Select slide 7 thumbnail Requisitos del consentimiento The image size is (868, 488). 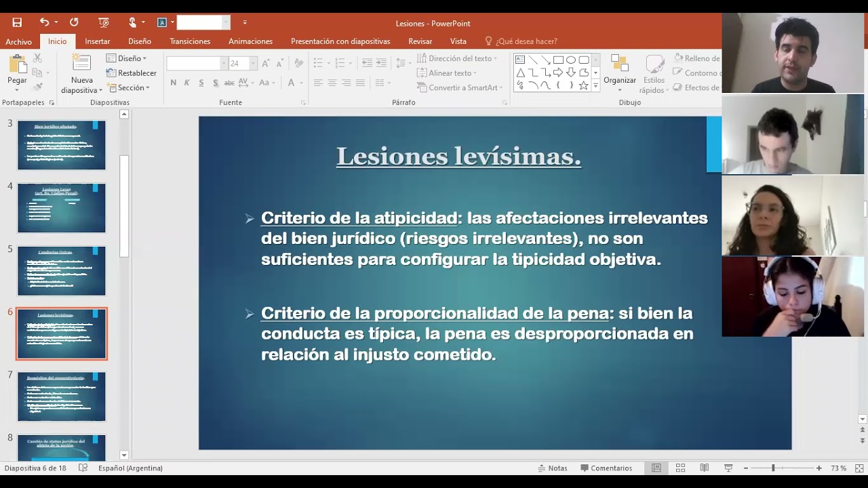[x=62, y=396]
